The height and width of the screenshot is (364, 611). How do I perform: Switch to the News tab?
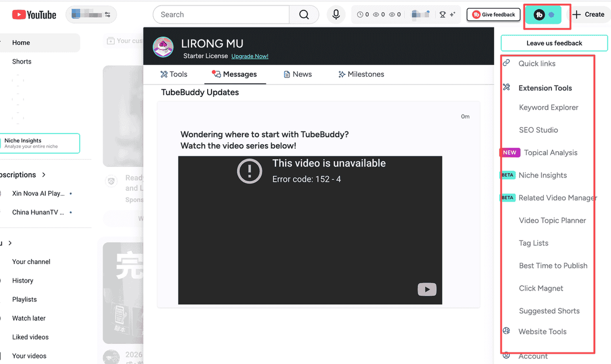click(x=297, y=74)
